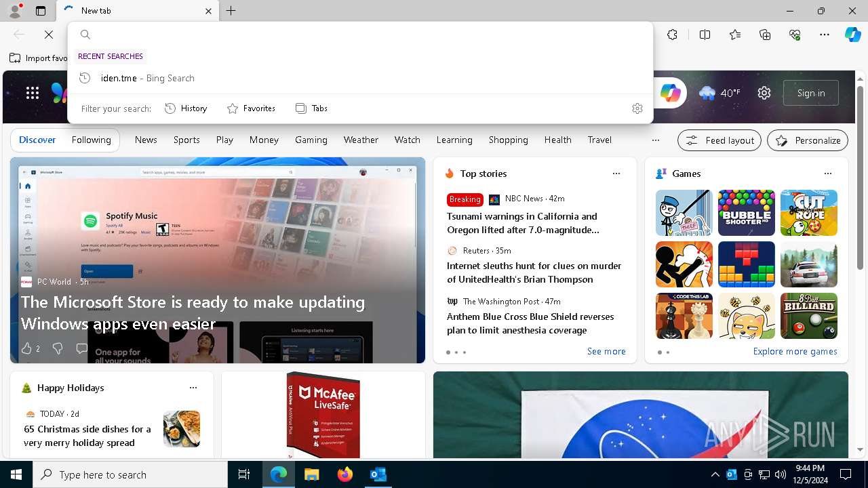Select the Weather category tab

tap(361, 140)
